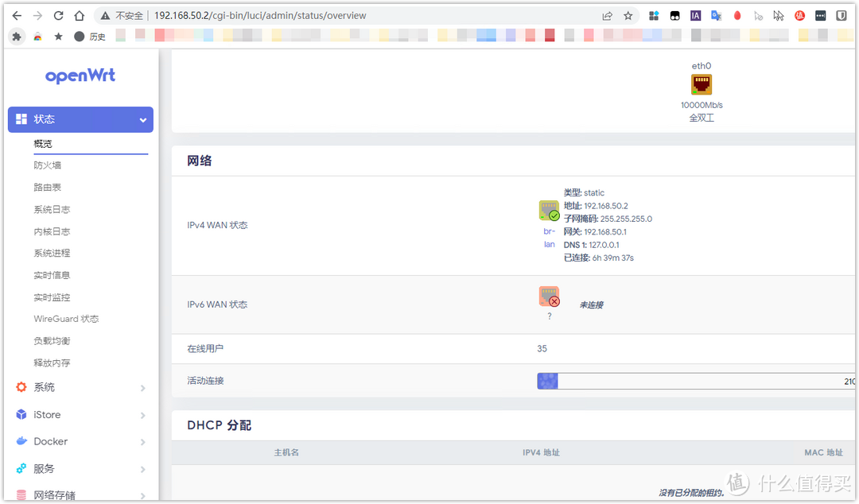Click the red drop extension icon

[x=737, y=16]
